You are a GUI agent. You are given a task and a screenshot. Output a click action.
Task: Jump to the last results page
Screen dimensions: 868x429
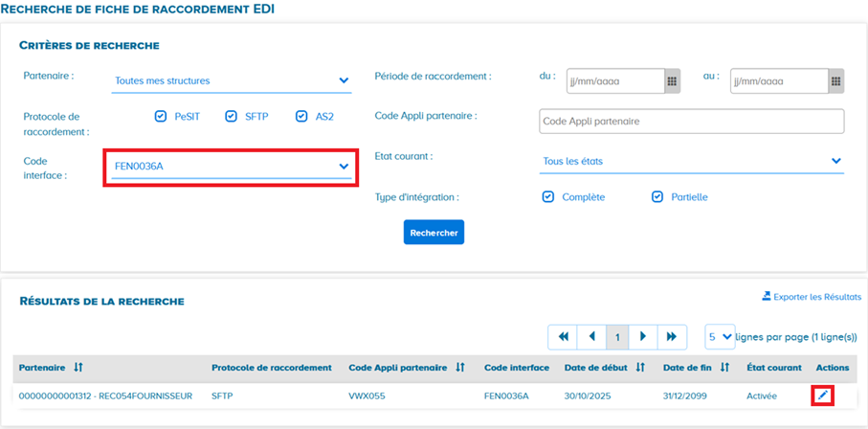point(672,337)
